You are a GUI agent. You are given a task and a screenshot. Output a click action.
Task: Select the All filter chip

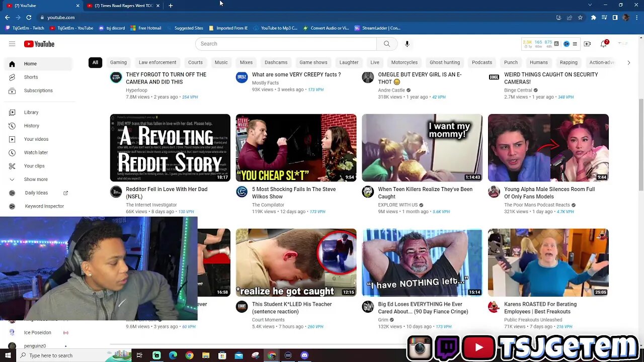(x=95, y=62)
